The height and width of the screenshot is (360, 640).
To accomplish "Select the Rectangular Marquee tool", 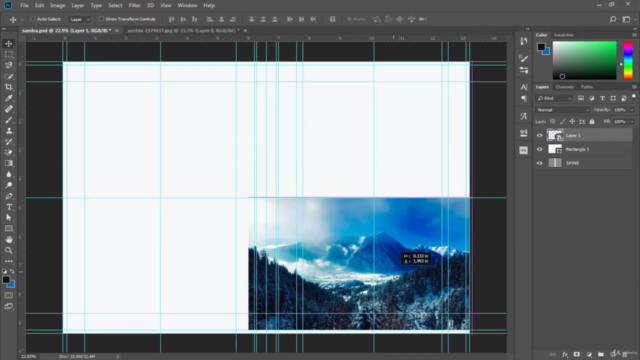I will (x=9, y=54).
